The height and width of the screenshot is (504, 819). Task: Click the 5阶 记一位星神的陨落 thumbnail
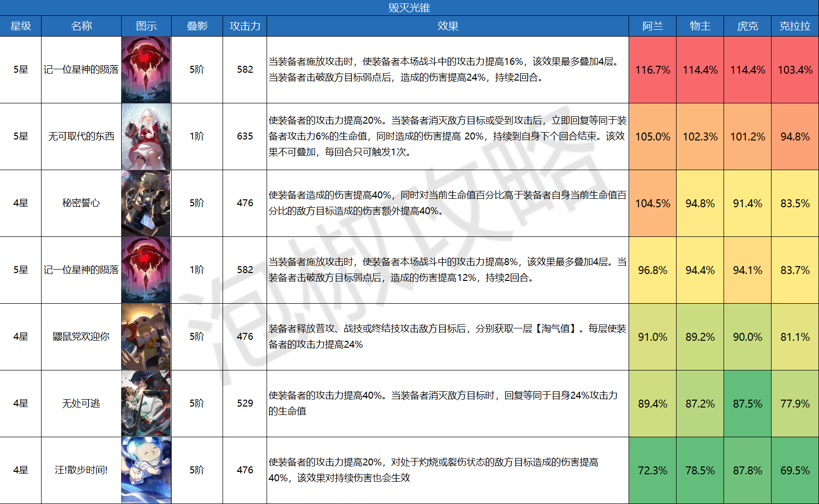(146, 70)
